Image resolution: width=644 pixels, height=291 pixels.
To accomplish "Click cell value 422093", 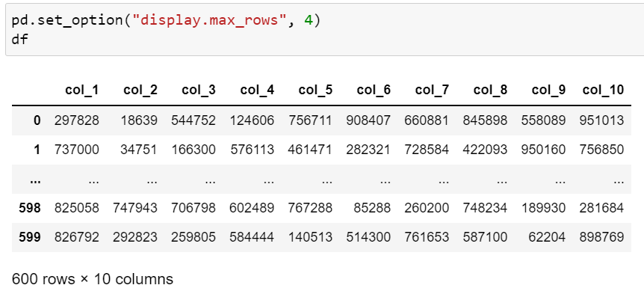I will pos(485,150).
